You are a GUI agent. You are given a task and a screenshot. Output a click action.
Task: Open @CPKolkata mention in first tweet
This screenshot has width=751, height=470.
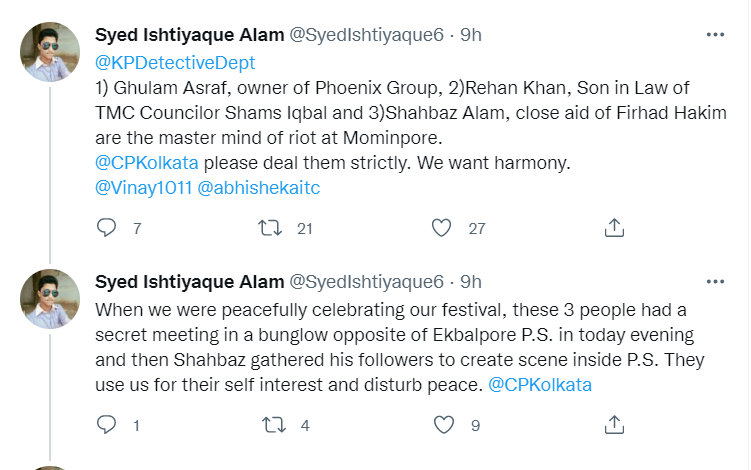click(x=146, y=163)
